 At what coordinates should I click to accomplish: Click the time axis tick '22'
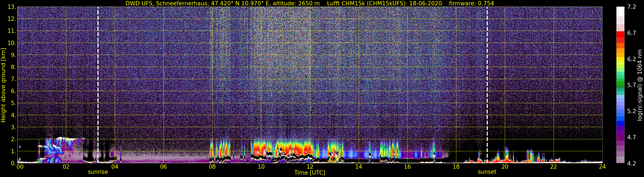click(554, 167)
